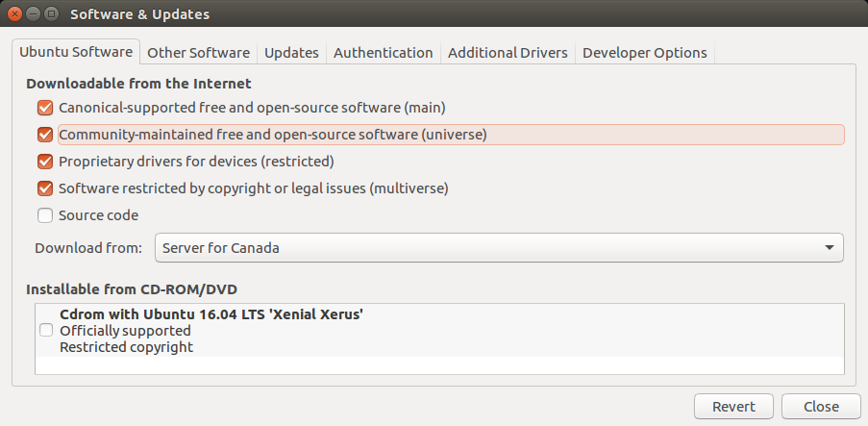Uncheck the multiverse software checkbox
This screenshot has width=868, height=426.
(45, 188)
